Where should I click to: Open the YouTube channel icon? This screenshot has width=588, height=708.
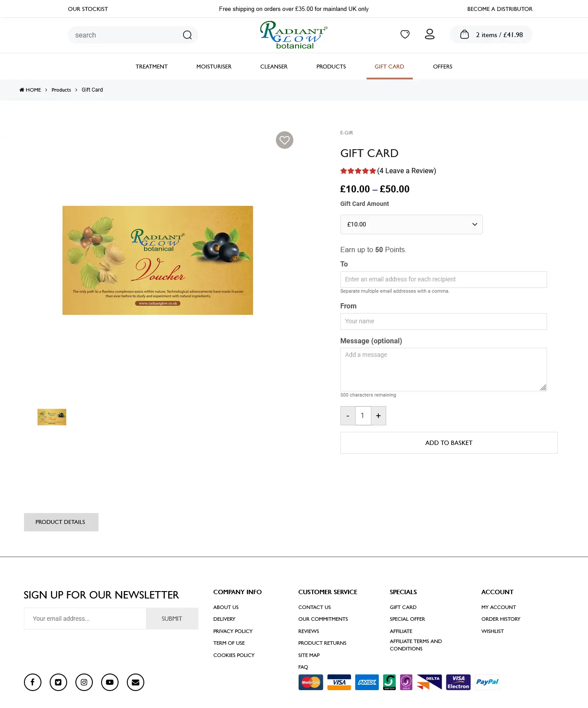[x=110, y=682]
